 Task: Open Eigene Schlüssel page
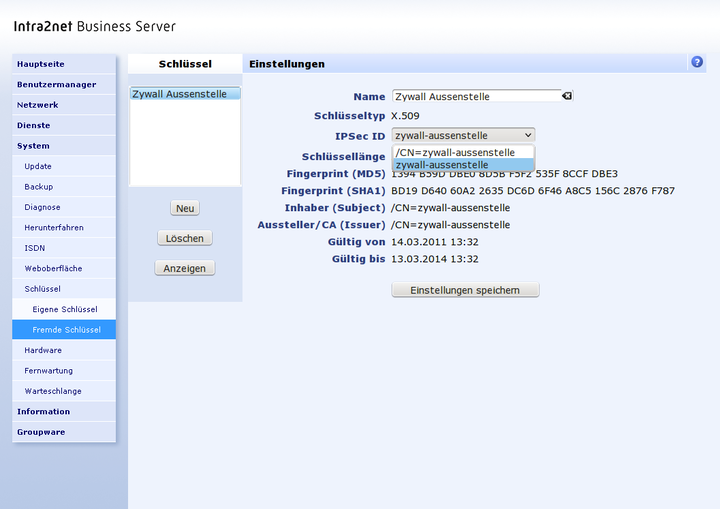64,310
